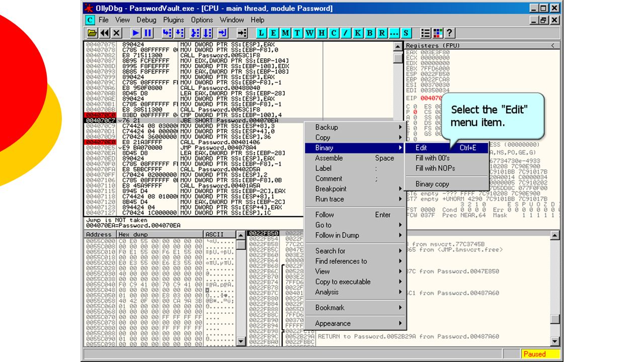
Task: Expand the Go to submenu
Action: click(355, 225)
